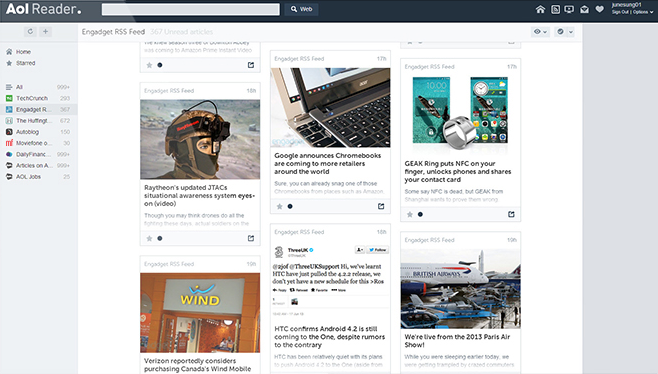Open Google announces Chromebooks article title
Screen dimensions: 658x374
pyautogui.click(x=328, y=163)
